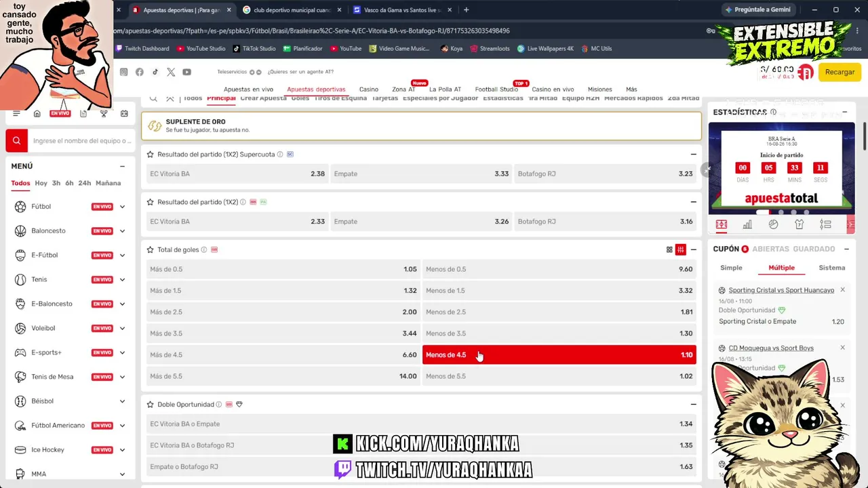
Task: Click the browser address bar URL
Action: [x=312, y=30]
